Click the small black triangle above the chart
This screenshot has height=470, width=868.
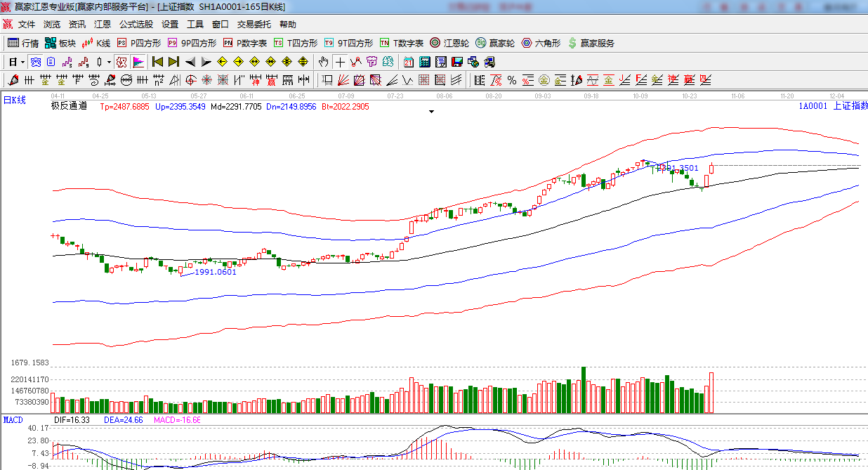point(430,111)
